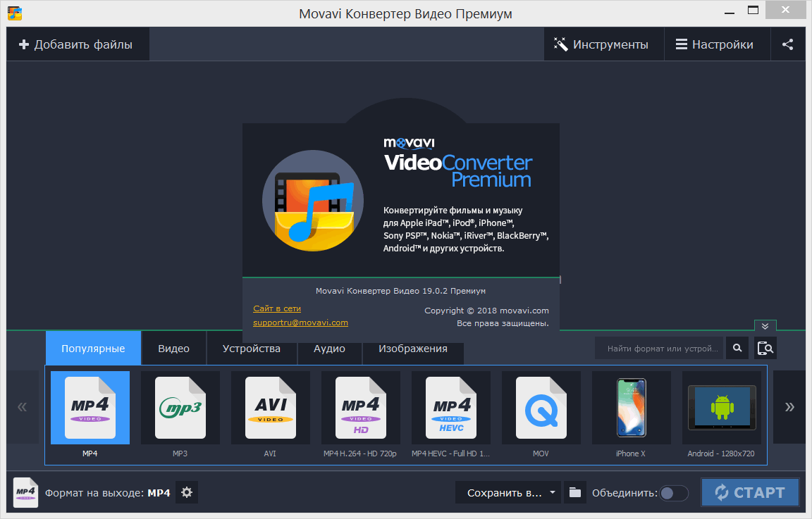This screenshot has width=812, height=519.
Task: Open output format settings gear
Action: coord(187,493)
